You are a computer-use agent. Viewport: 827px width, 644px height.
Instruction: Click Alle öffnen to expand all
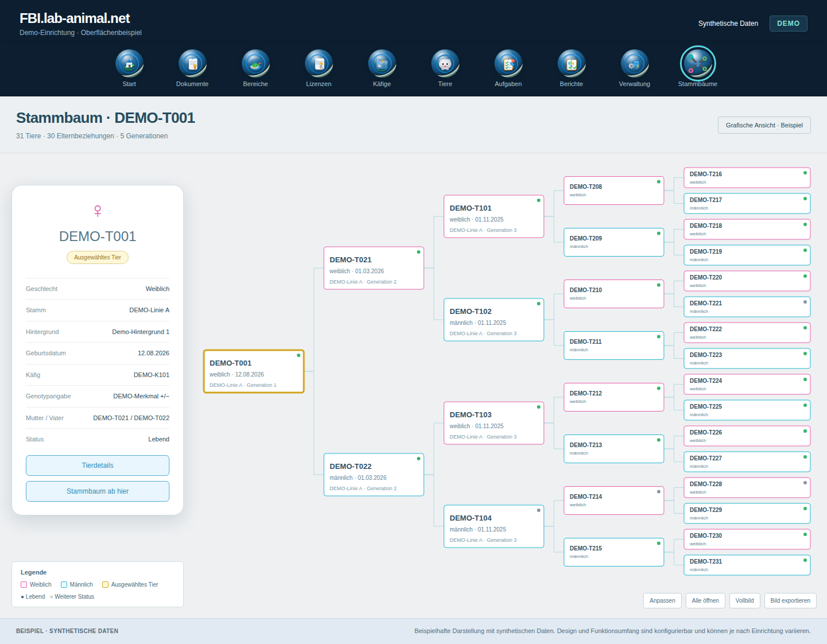coord(705,600)
